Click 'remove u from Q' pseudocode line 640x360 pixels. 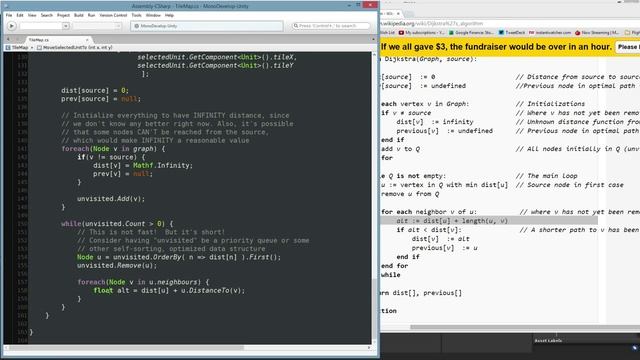click(x=410, y=194)
